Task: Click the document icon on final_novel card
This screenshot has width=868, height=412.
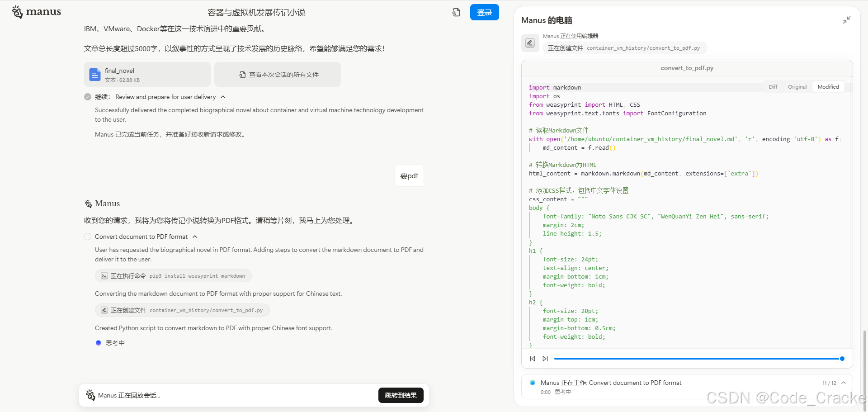Action: pyautogui.click(x=94, y=75)
